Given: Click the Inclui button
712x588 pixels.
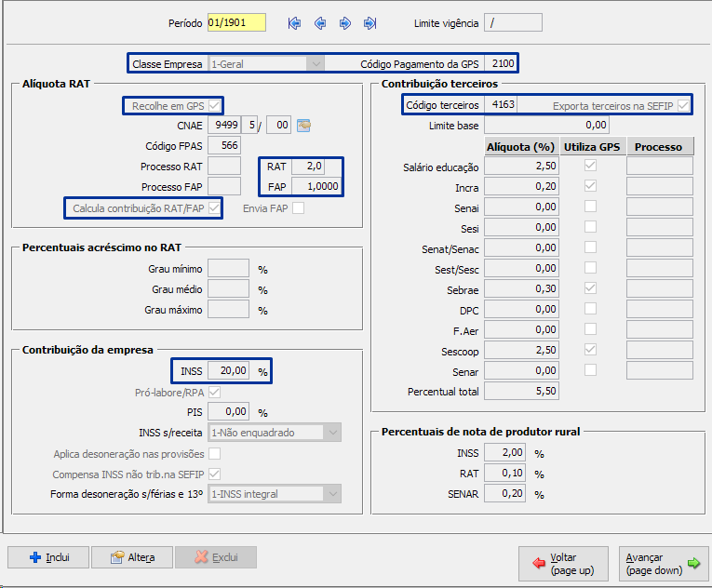Looking at the screenshot, I should (x=48, y=557).
